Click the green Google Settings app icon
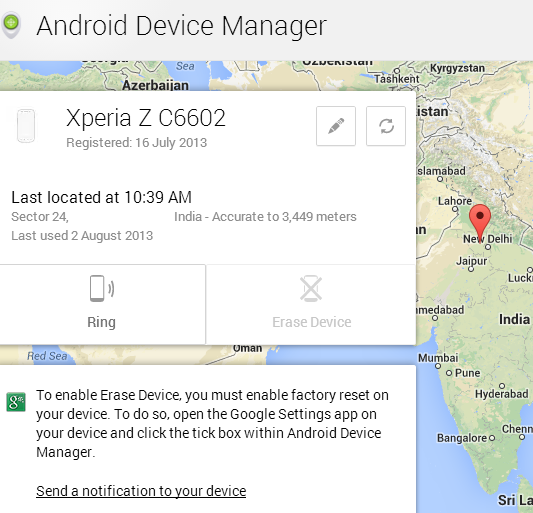533x513 pixels. click(x=16, y=402)
